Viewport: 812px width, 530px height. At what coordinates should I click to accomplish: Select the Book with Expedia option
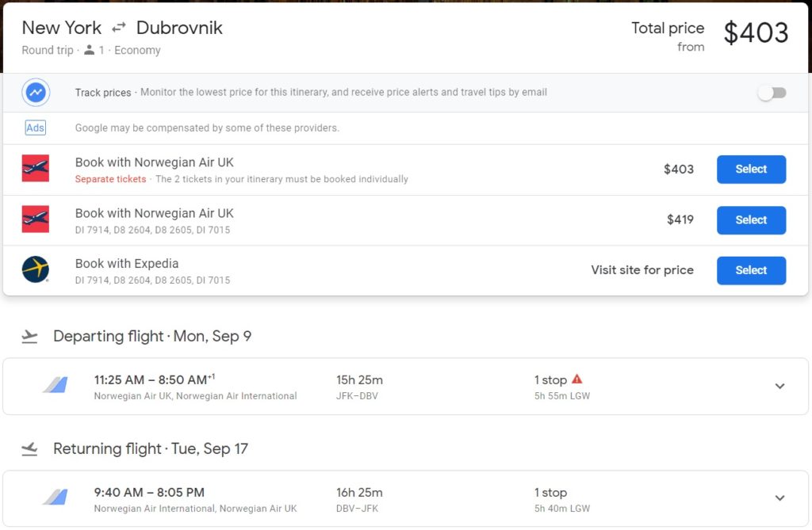click(750, 271)
